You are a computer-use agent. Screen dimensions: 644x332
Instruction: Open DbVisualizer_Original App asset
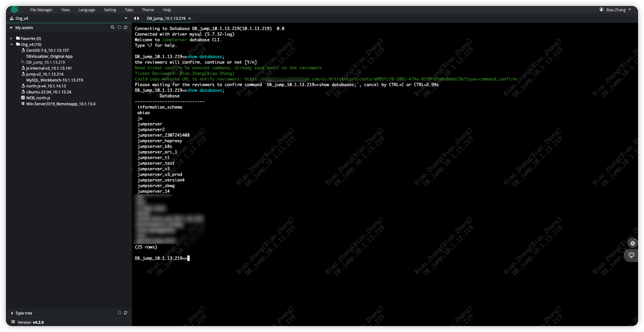click(x=49, y=56)
